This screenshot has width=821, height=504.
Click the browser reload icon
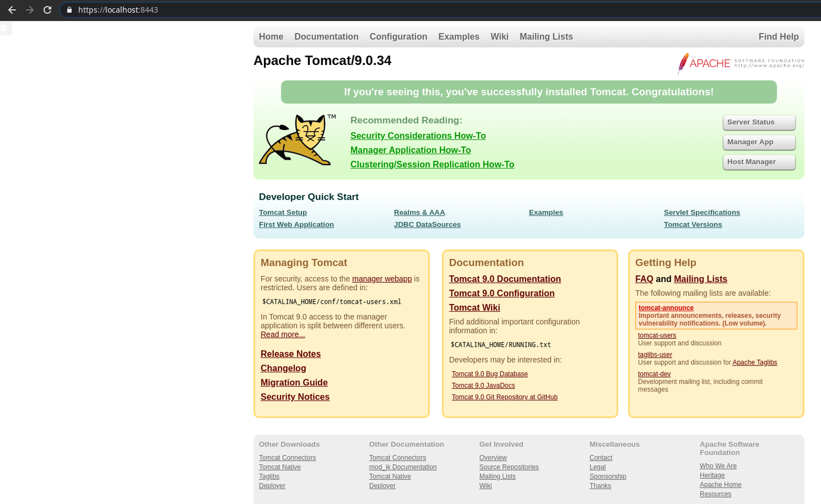(47, 10)
